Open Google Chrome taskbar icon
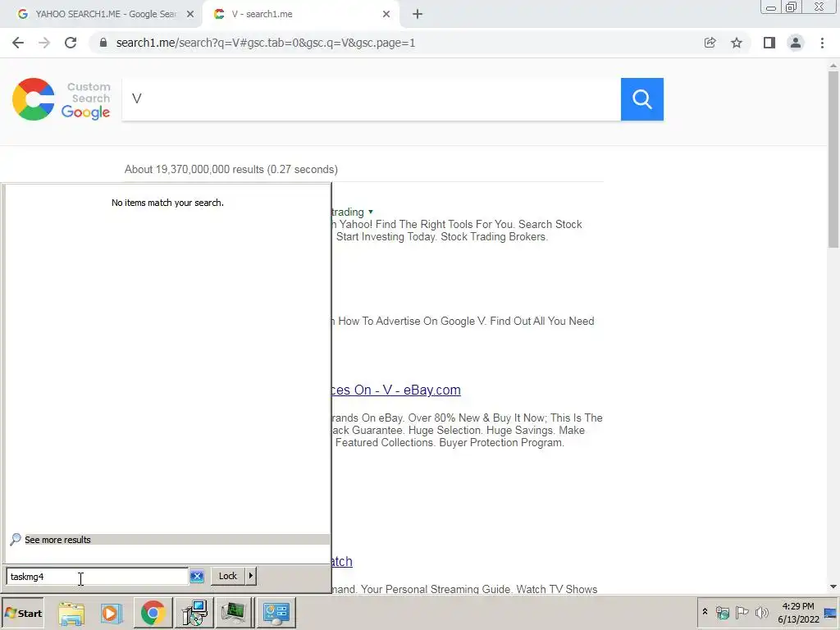 [x=153, y=614]
